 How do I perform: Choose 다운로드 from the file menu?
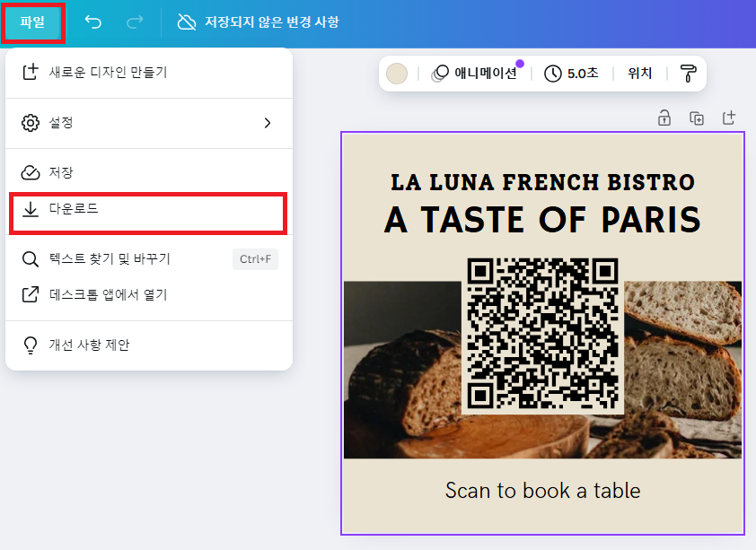pos(148,209)
